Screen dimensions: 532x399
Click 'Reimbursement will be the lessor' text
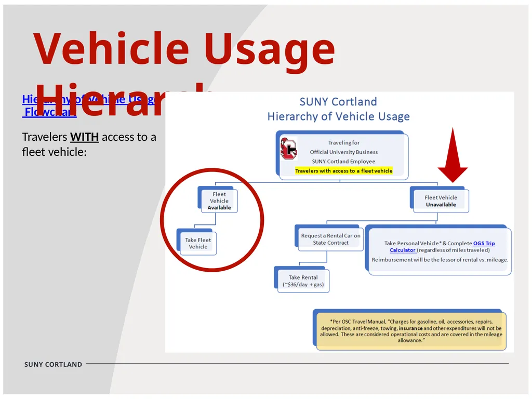(x=440, y=260)
